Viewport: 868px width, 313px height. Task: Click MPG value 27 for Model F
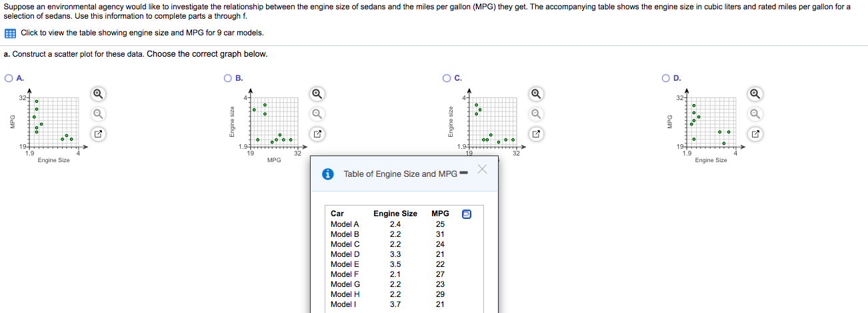coord(440,274)
